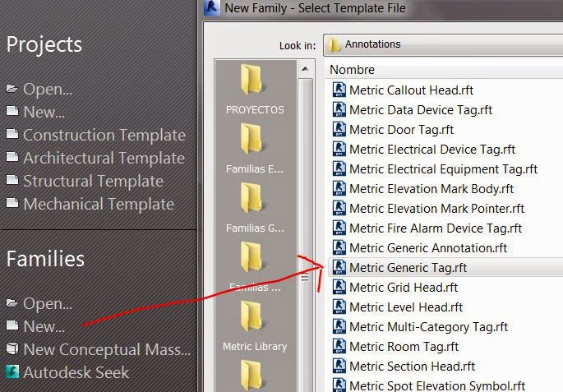Select the file name Metric Grid Head.rft
Image resolution: width=563 pixels, height=392 pixels.
pyautogui.click(x=404, y=288)
